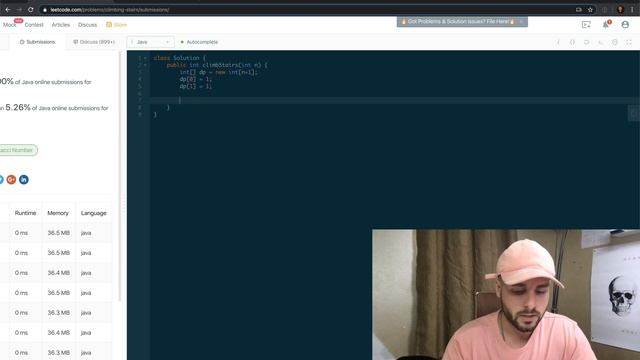640x360 pixels.
Task: Open the Chrome three-dot menu
Action: pyautogui.click(x=631, y=9)
